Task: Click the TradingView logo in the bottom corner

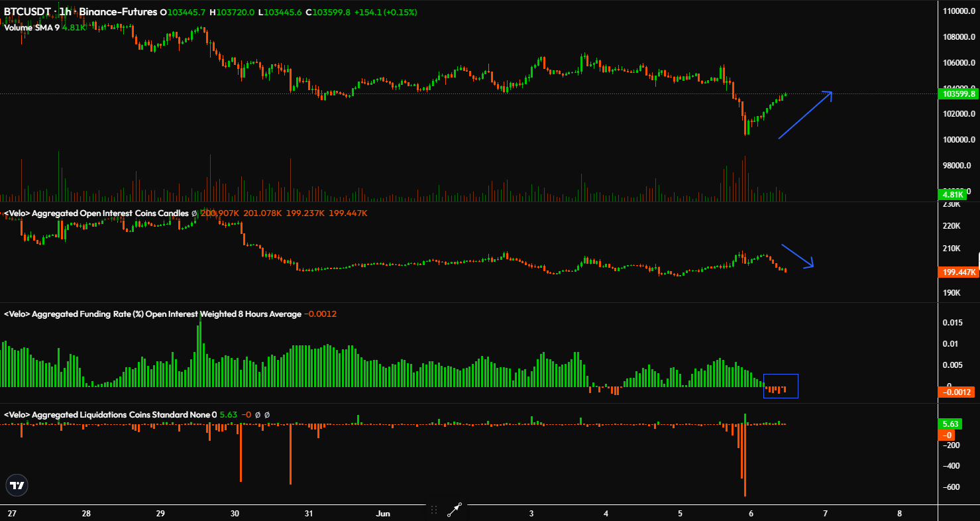Action: click(x=17, y=485)
